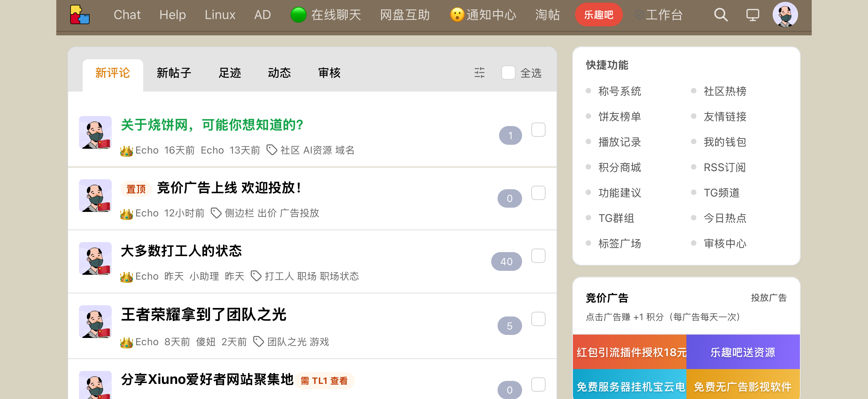Click the tag icon before 打工人 职场
Image resolution: width=868 pixels, height=399 pixels.
pyautogui.click(x=256, y=276)
